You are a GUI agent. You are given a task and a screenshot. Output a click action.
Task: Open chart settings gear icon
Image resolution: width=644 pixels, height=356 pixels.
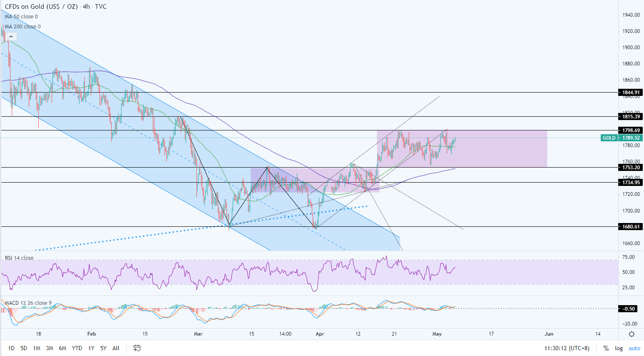[632, 334]
